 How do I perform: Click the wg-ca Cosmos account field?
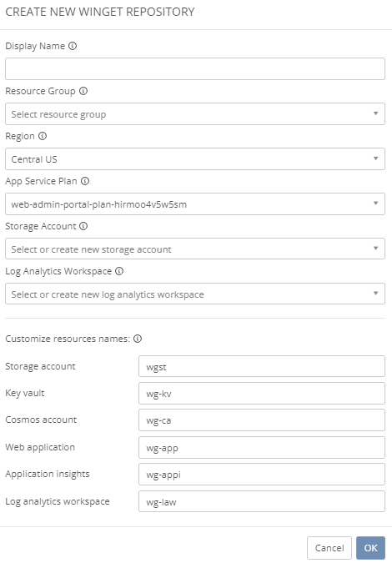262,420
